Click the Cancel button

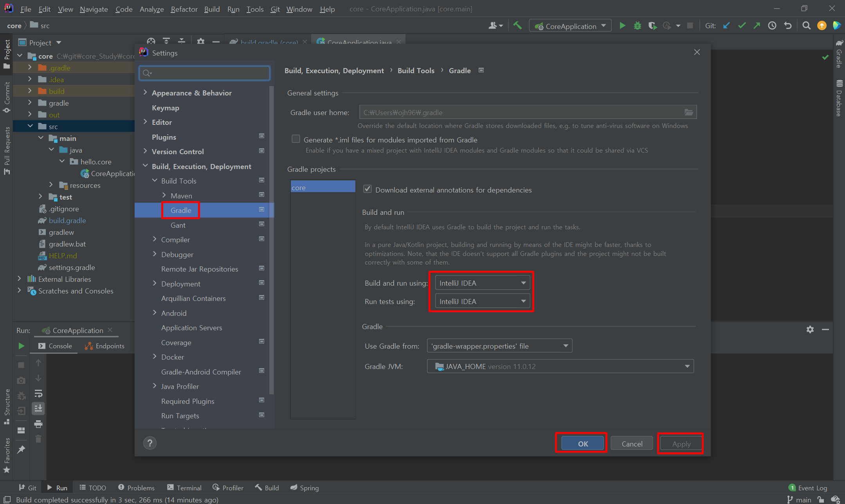632,444
